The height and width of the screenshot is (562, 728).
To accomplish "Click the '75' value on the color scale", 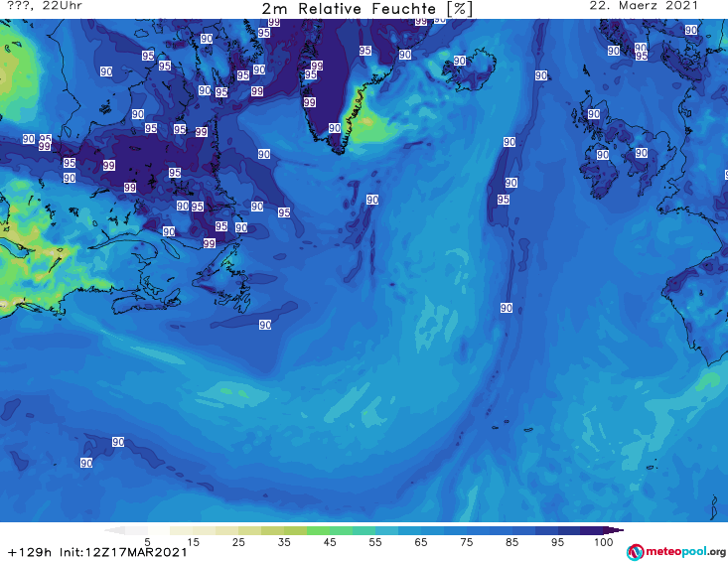I will point(466,542).
